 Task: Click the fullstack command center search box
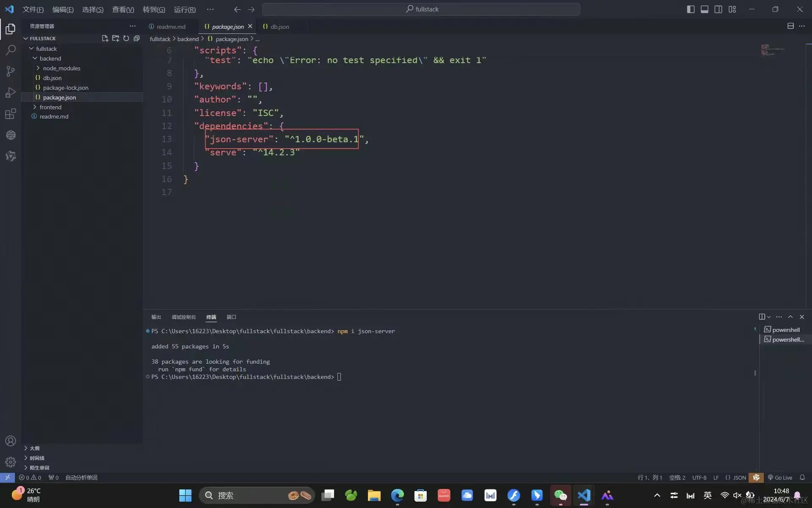(x=421, y=9)
